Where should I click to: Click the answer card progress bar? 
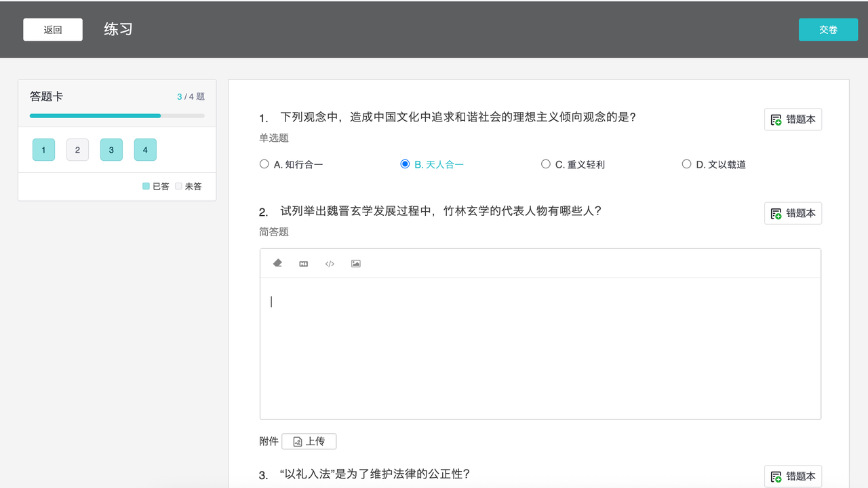click(x=117, y=116)
